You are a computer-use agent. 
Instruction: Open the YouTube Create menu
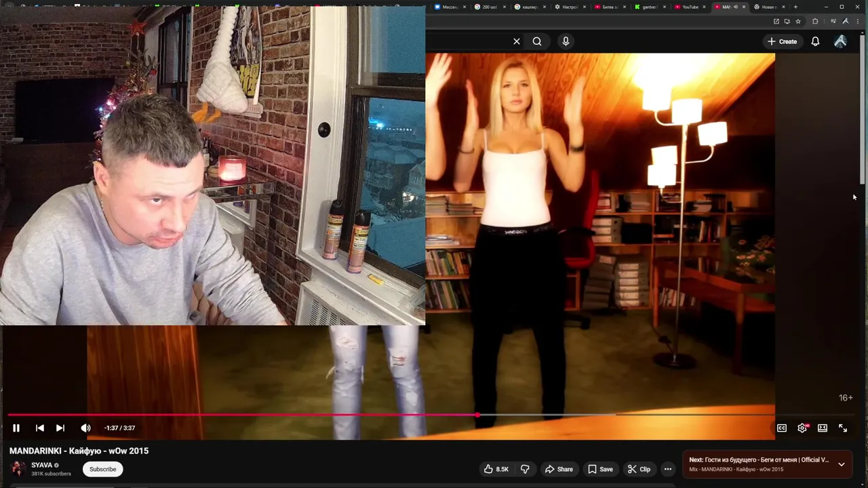click(x=782, y=41)
